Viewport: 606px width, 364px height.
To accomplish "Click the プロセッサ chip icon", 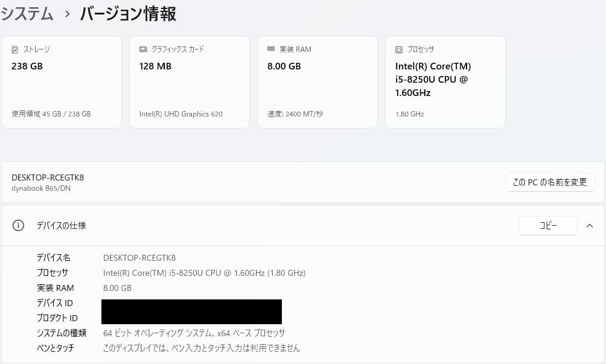I will pos(400,49).
